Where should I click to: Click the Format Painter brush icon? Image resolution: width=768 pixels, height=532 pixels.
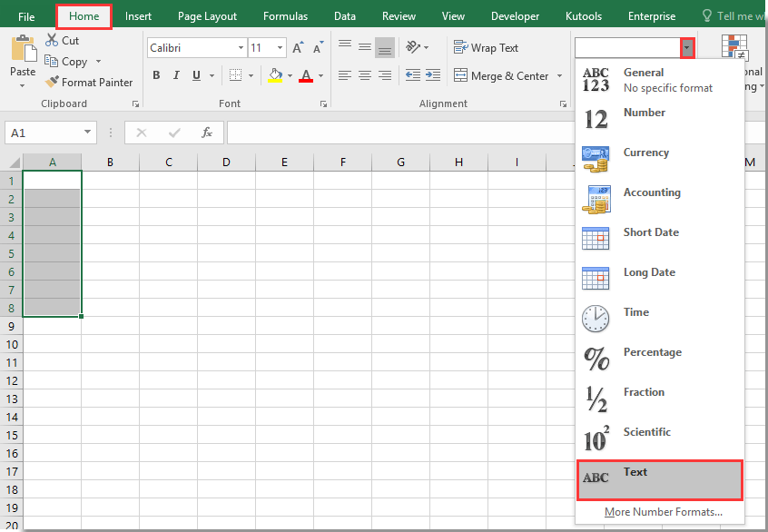click(x=52, y=83)
